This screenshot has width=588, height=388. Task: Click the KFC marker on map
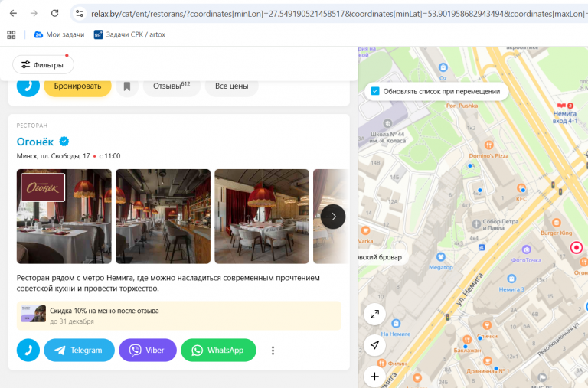521,188
